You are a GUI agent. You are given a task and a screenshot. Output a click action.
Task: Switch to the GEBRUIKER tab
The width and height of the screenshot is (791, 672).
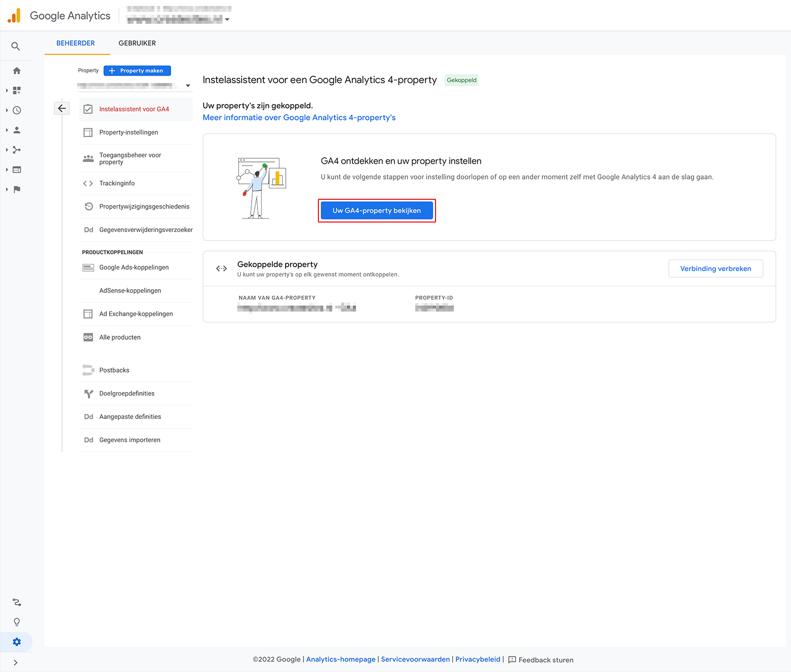137,44
